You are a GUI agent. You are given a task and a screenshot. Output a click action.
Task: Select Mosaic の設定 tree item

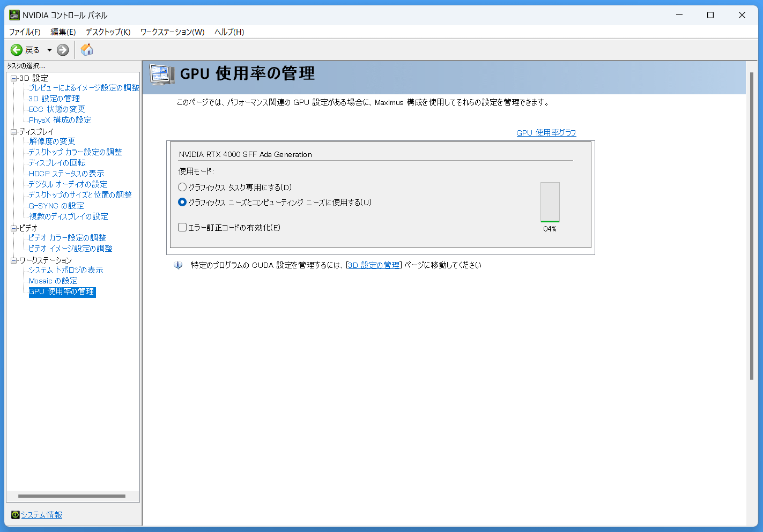(x=53, y=281)
